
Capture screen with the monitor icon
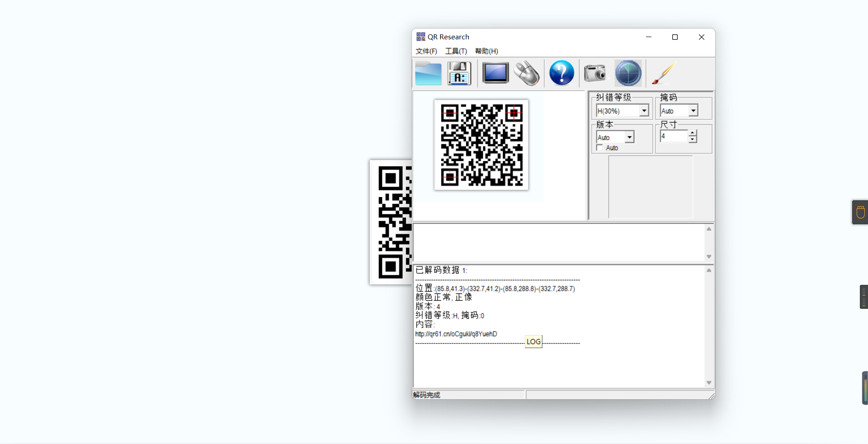[x=495, y=73]
